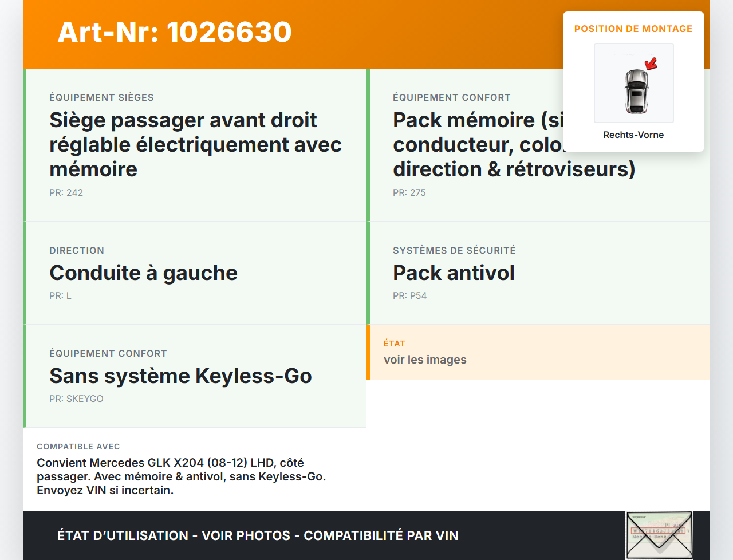Click Siège passager avant droit réglable title
Screen dimensions: 733x560
pos(195,144)
